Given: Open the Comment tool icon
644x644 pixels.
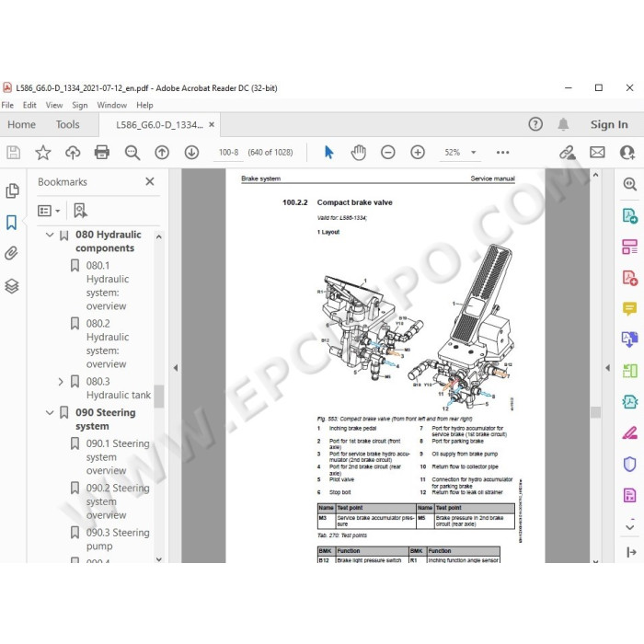Looking at the screenshot, I should coord(629,308).
